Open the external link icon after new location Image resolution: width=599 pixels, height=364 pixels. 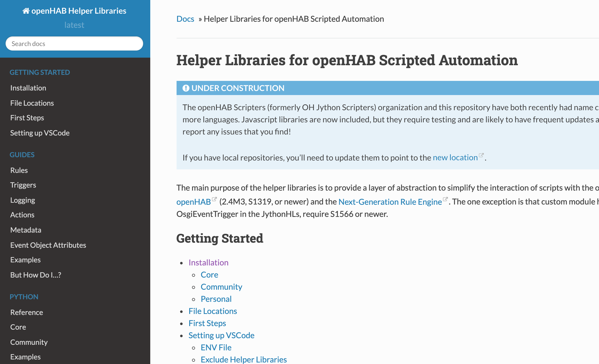pos(481,155)
